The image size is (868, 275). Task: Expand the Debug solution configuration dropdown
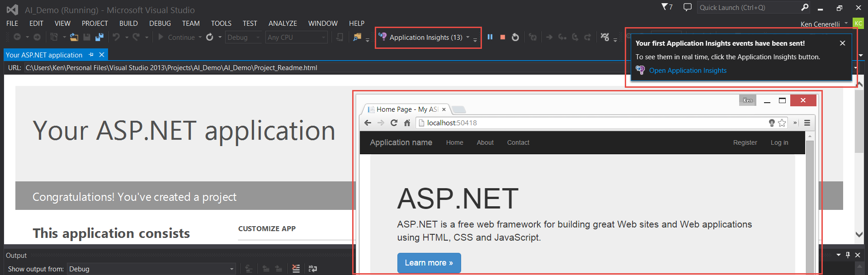click(x=258, y=38)
